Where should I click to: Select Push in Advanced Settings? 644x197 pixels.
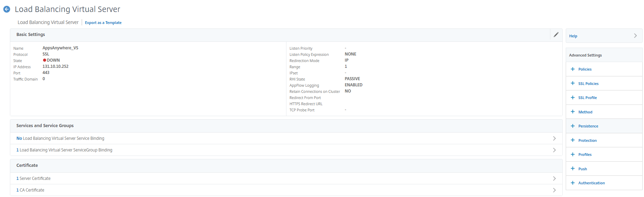point(582,169)
